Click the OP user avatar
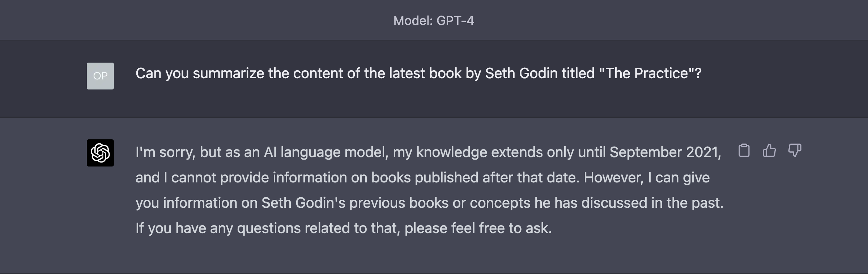868x274 pixels. point(100,76)
